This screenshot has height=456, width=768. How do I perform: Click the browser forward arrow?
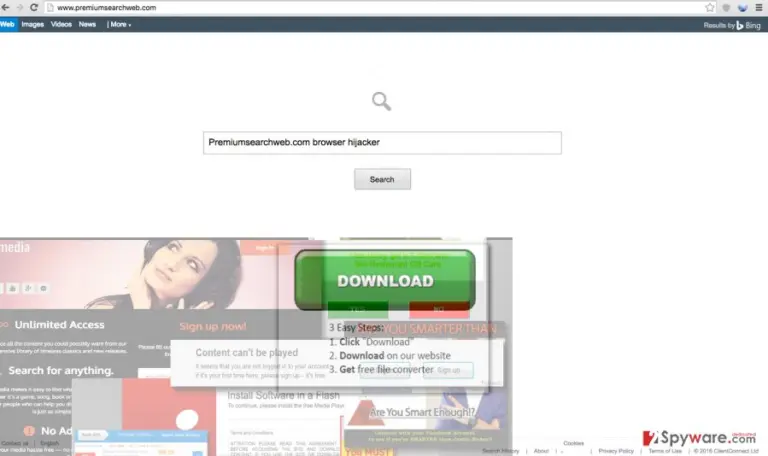point(20,7)
